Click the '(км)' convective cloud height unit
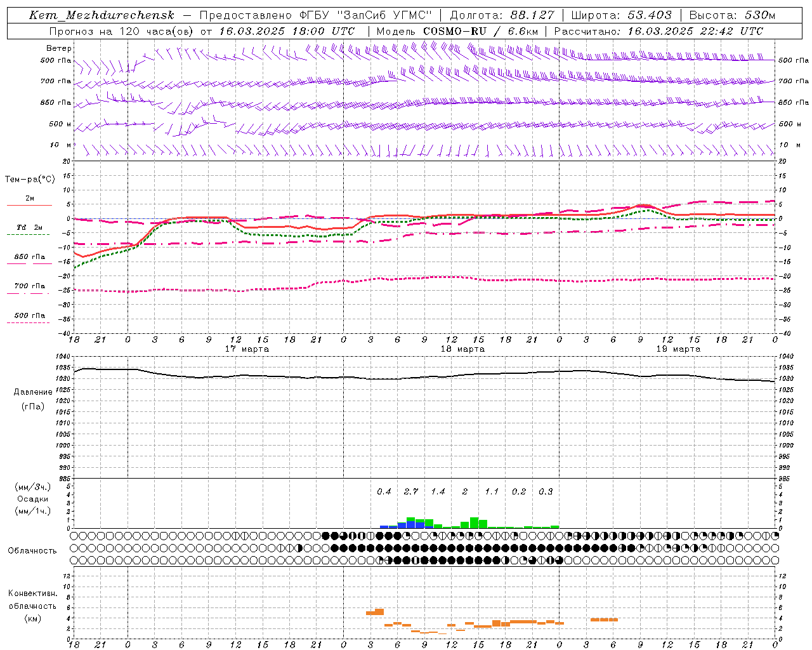 (32, 618)
